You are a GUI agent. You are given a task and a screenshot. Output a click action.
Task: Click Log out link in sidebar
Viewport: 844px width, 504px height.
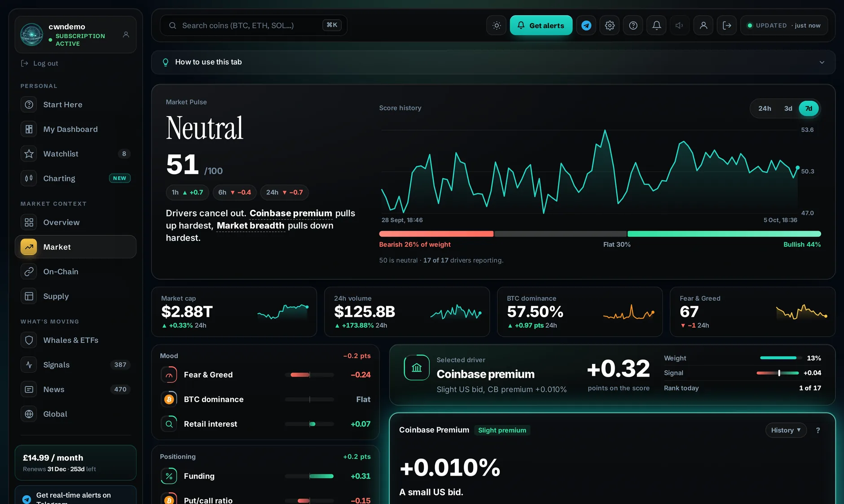click(x=40, y=63)
